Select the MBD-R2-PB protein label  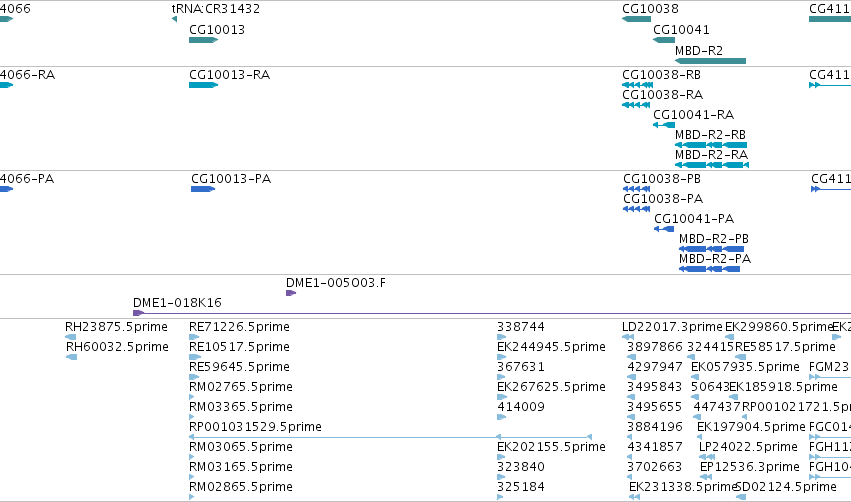[x=714, y=239]
